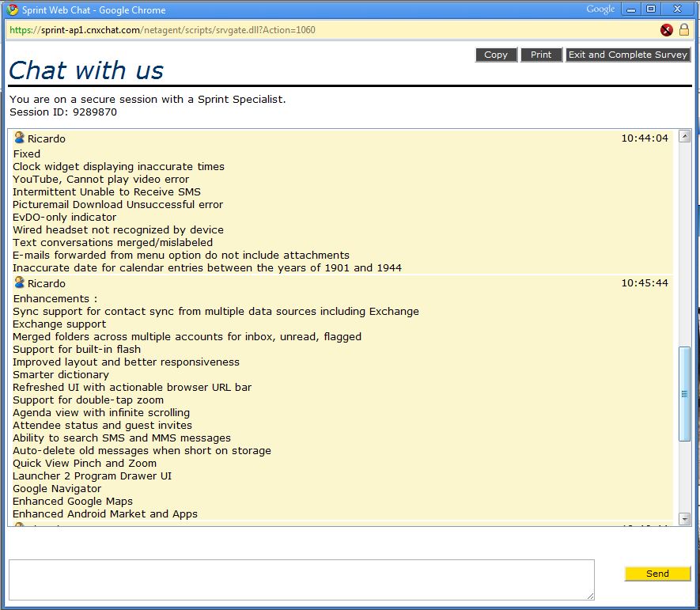Hit the yellow Send button
This screenshot has width=700, height=610.
point(657,574)
